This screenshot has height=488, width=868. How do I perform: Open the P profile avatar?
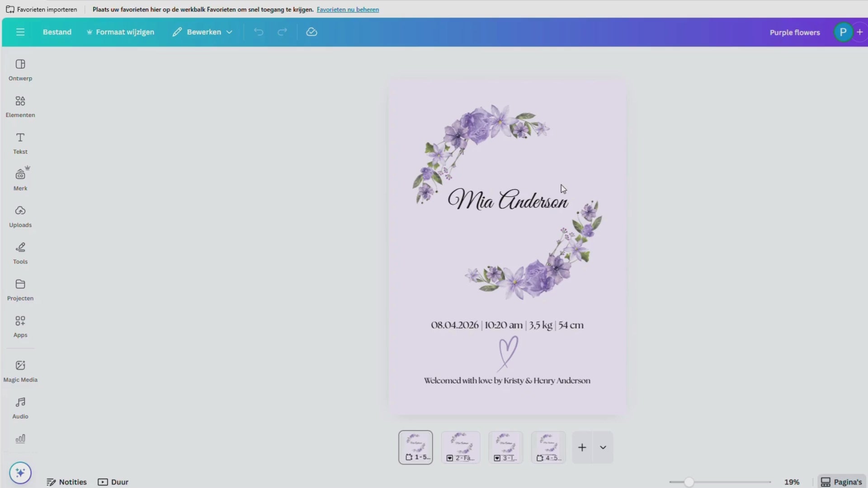coord(843,32)
